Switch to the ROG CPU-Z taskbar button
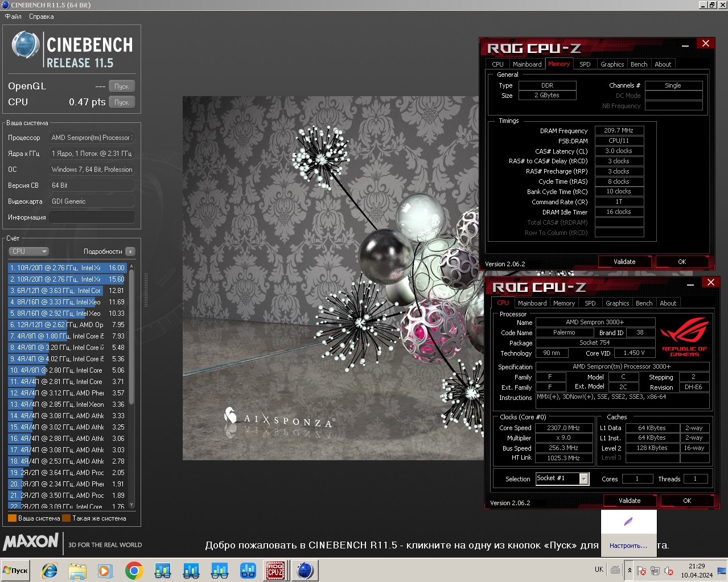The image size is (728, 582). point(275,571)
